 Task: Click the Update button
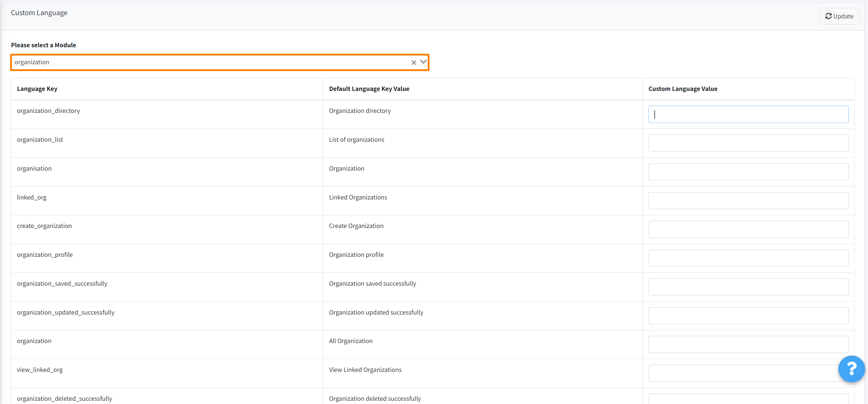(840, 16)
